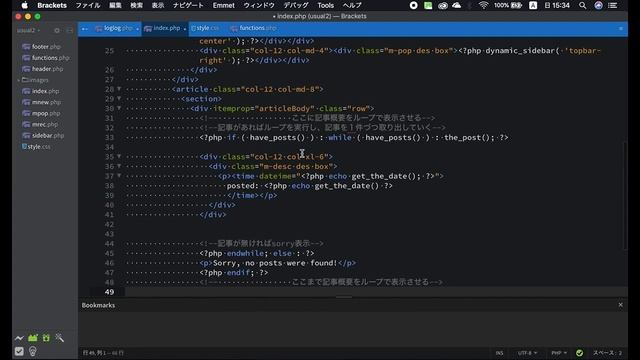Open style.css in file tree

tap(36, 146)
